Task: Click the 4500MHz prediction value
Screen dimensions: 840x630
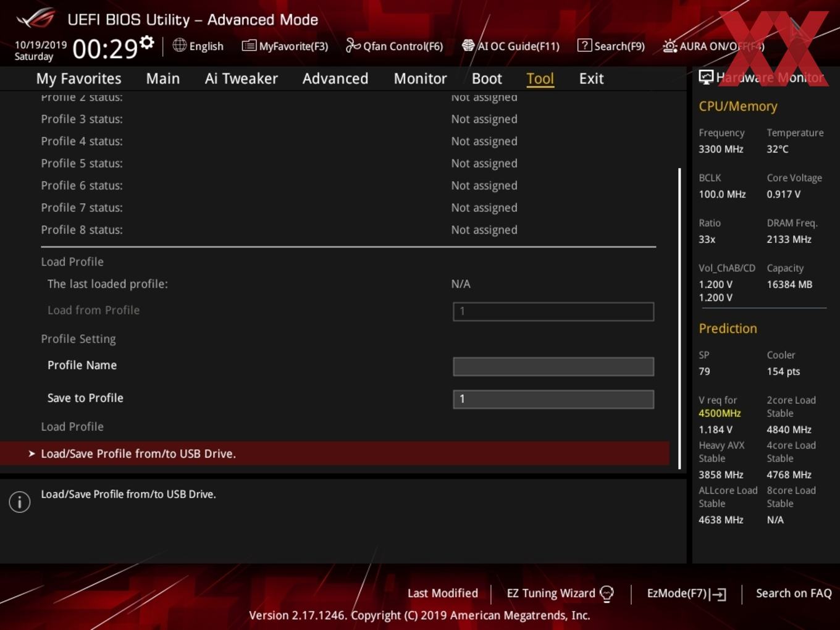Action: pyautogui.click(x=720, y=413)
